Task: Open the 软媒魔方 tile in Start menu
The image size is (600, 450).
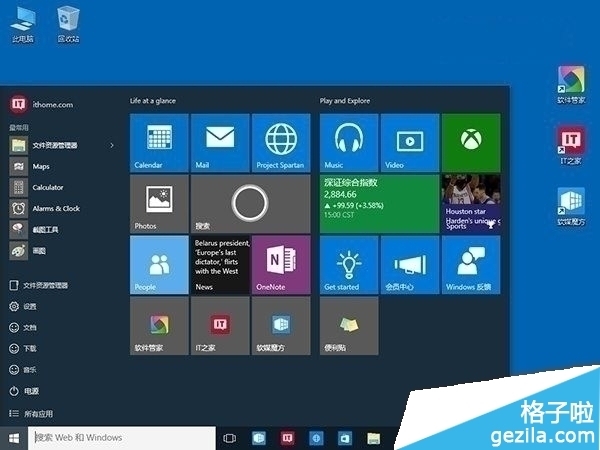Action: [281, 326]
